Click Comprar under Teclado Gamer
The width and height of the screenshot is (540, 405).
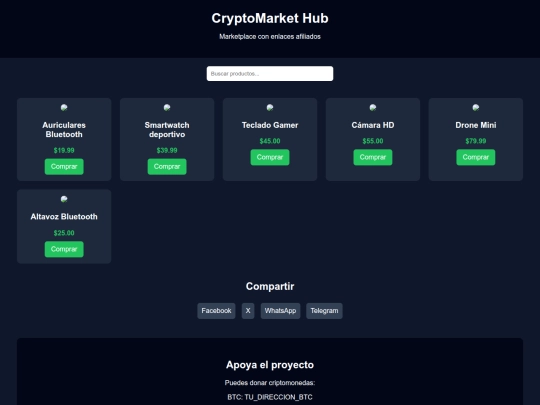click(270, 157)
